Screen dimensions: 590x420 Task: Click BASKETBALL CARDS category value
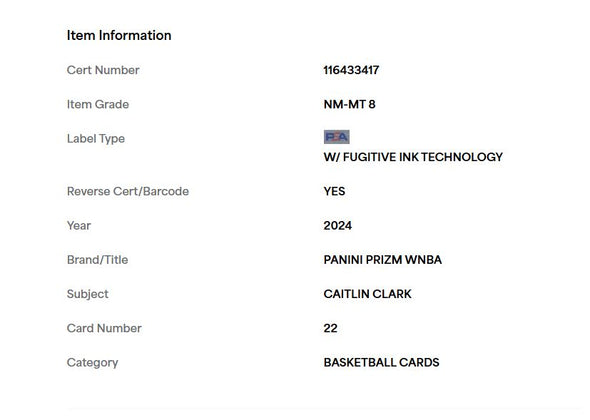pyautogui.click(x=381, y=362)
